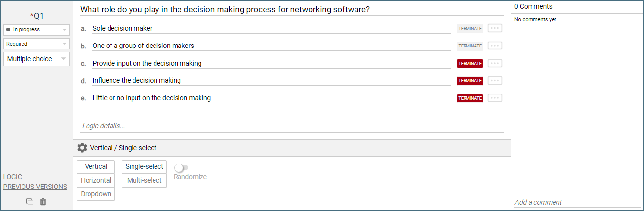The image size is (644, 211).
Task: Click the gear icon beside Vertical / Single-select
Action: (x=82, y=148)
